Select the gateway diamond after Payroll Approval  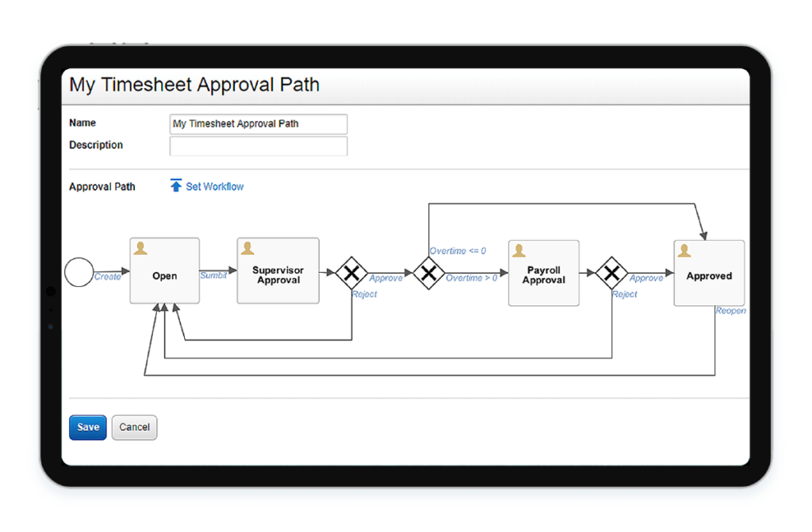pos(613,274)
